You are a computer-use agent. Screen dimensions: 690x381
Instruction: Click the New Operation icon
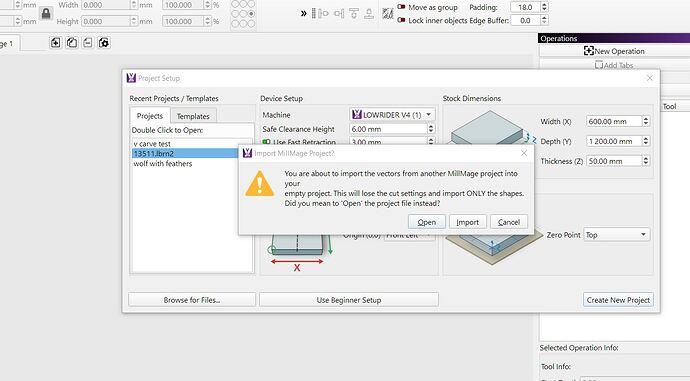coord(589,51)
